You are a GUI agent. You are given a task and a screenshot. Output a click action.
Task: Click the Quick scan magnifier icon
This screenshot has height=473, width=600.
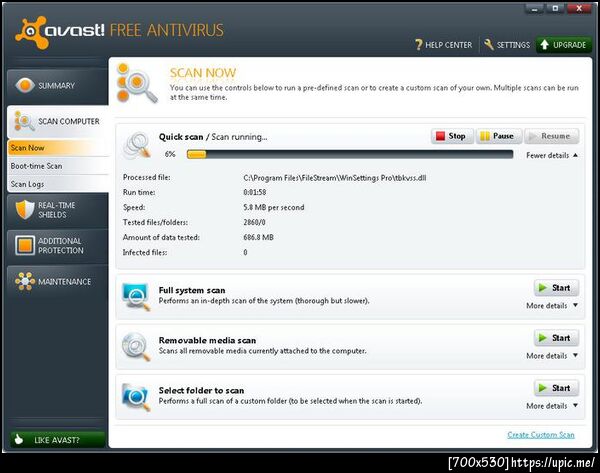[x=137, y=145]
